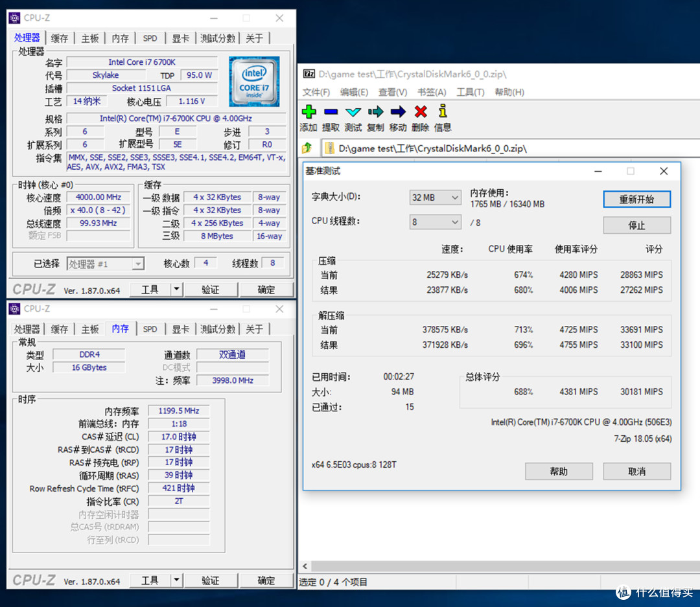Click the 移动 (Move) dark arrow icon
This screenshot has height=607, width=700.
coord(398,111)
